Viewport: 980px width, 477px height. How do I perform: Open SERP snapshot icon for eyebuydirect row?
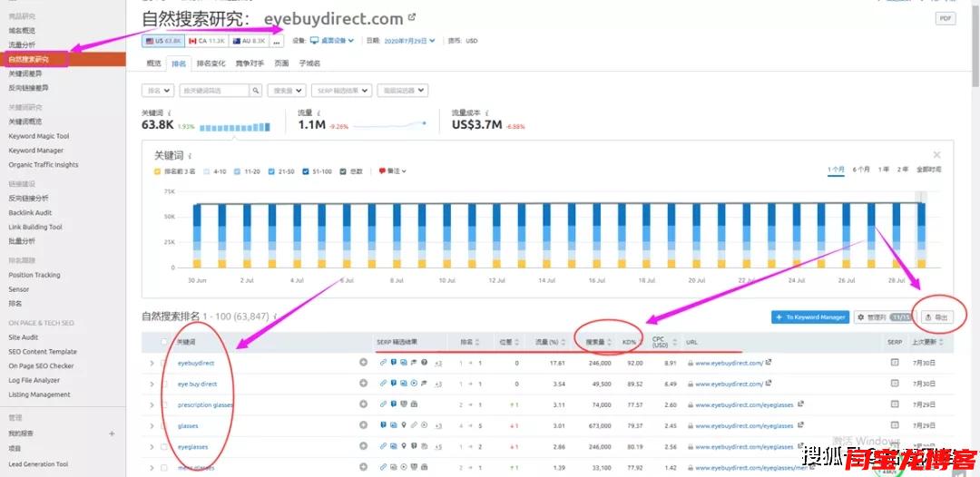pyautogui.click(x=895, y=363)
